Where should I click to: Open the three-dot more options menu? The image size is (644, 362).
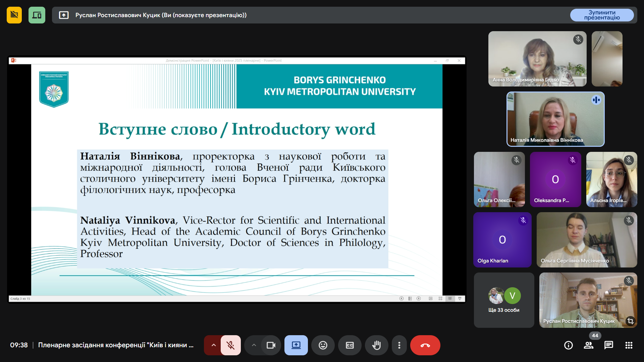click(399, 345)
